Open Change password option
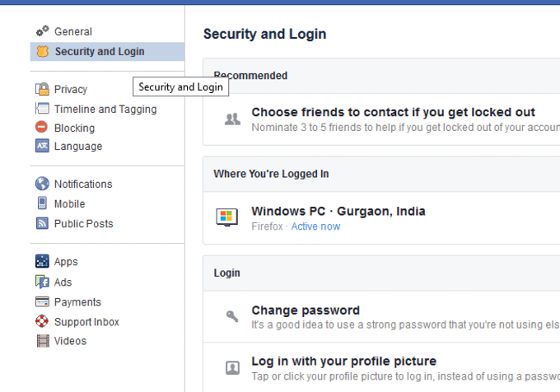 click(x=381, y=317)
